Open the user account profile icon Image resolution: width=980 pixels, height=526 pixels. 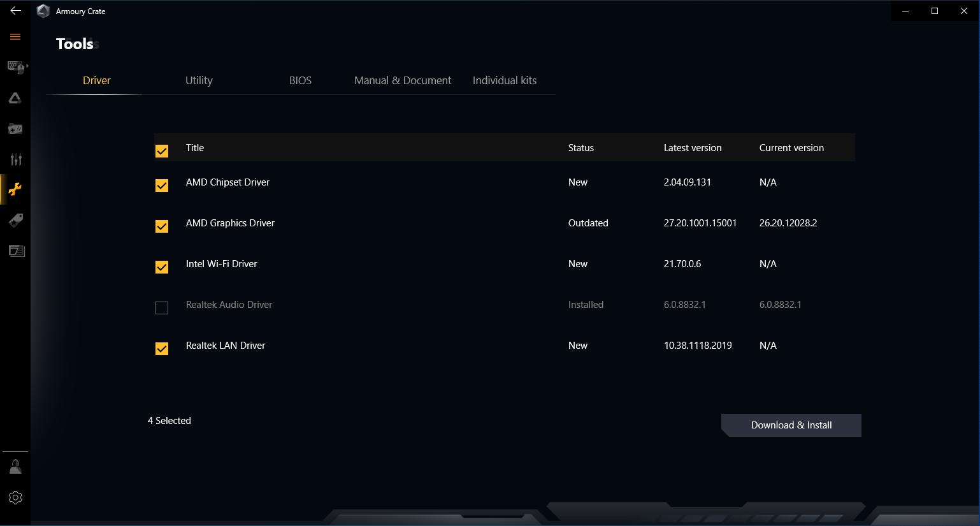pyautogui.click(x=15, y=467)
